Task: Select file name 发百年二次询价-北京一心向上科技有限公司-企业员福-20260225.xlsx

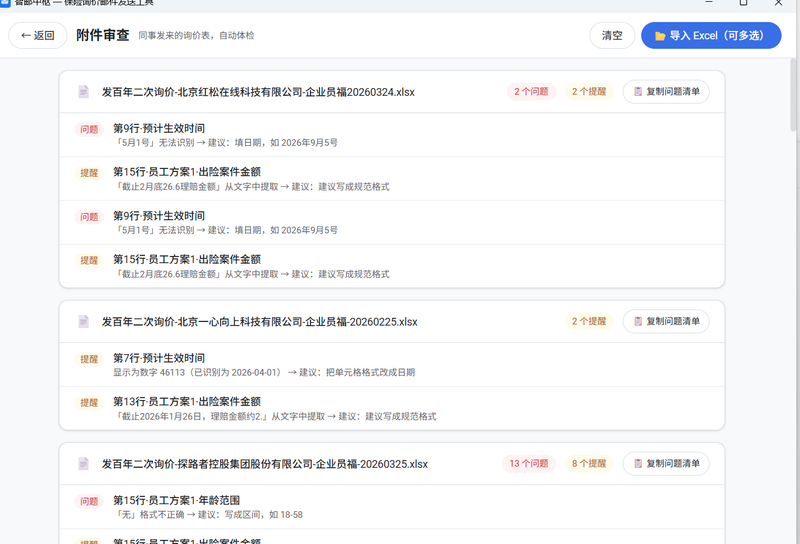Action: pos(260,322)
